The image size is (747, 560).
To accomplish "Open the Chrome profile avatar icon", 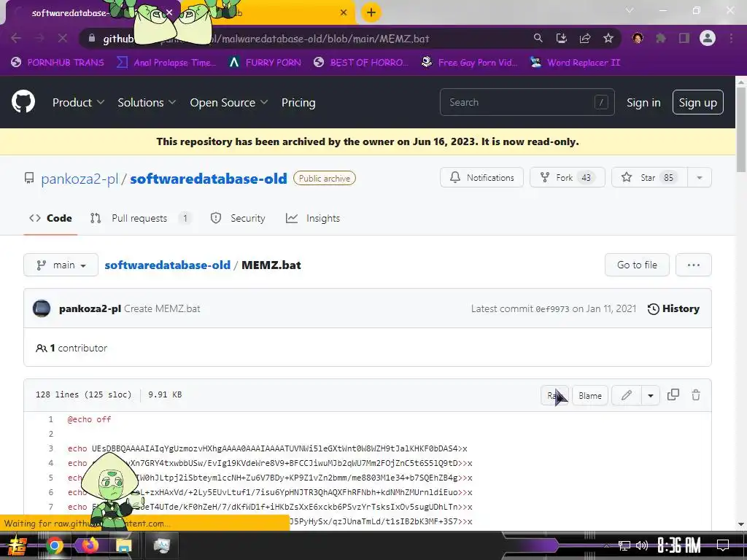I will pyautogui.click(x=708, y=38).
